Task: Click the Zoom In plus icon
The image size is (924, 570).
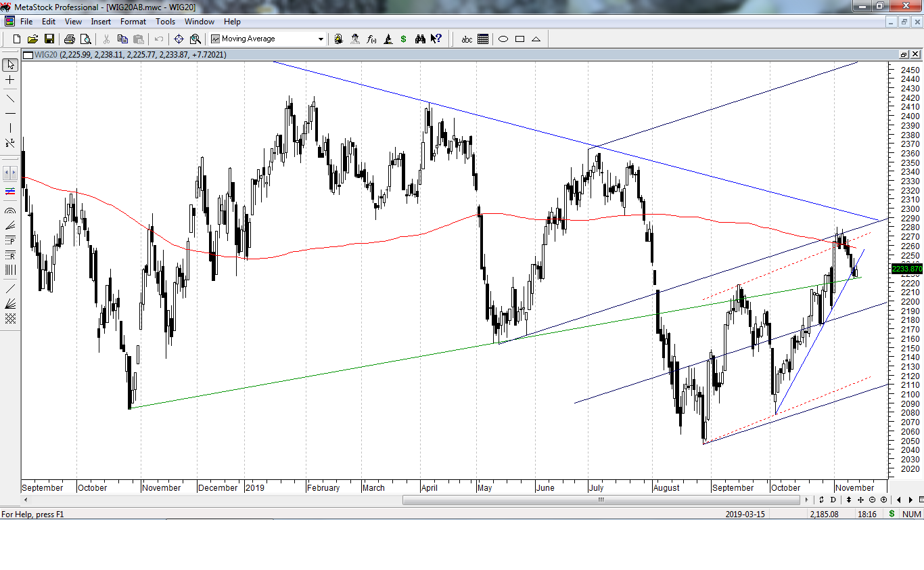Action: [883, 500]
